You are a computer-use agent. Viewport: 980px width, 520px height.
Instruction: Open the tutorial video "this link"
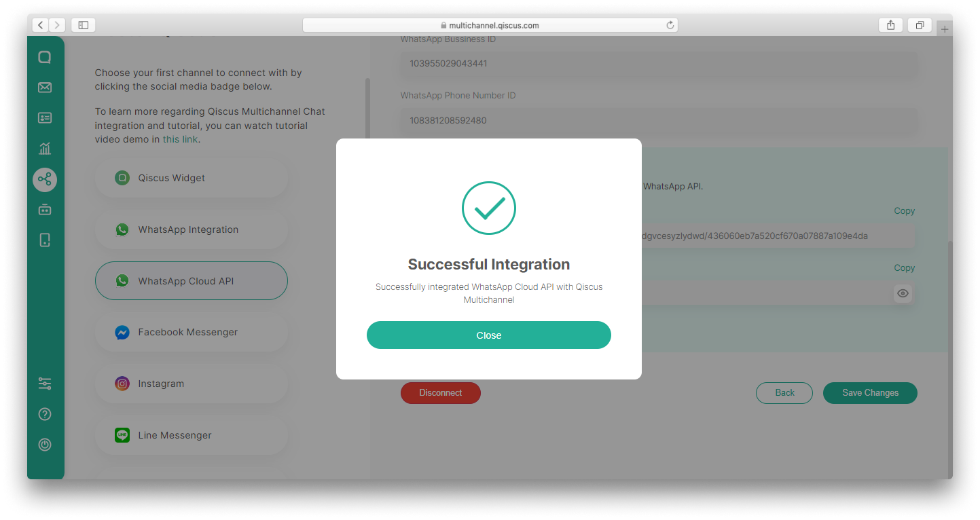[x=180, y=139]
